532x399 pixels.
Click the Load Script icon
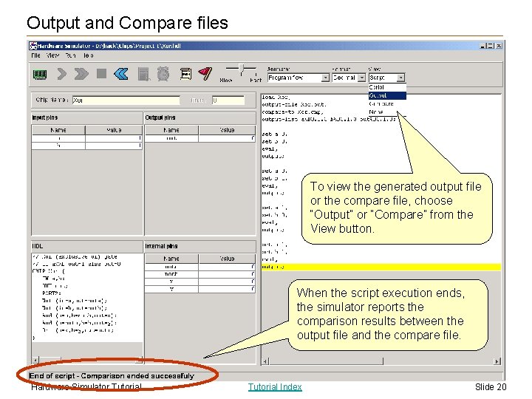tap(185, 74)
